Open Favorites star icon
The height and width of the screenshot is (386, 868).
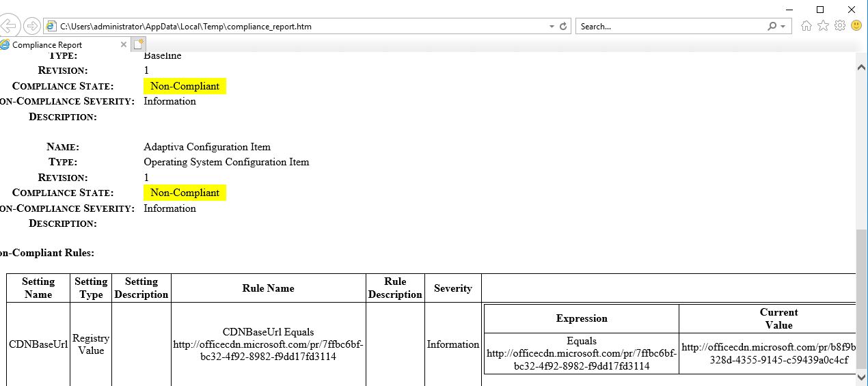823,26
